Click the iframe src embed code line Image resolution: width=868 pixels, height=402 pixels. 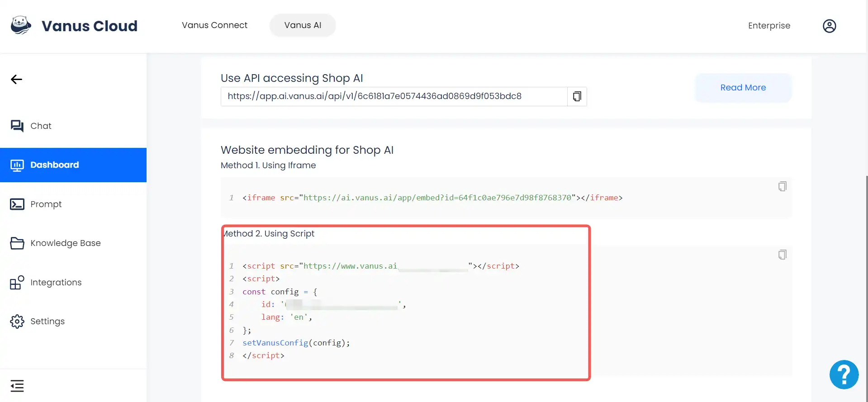point(432,198)
